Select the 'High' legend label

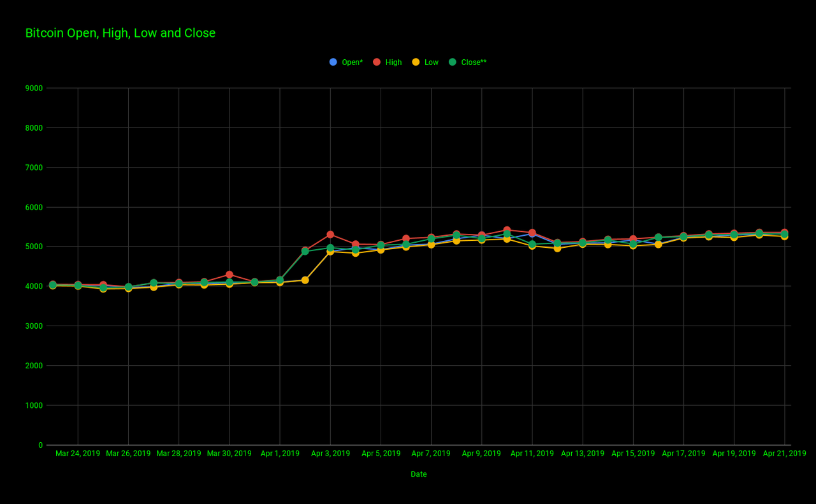[393, 62]
